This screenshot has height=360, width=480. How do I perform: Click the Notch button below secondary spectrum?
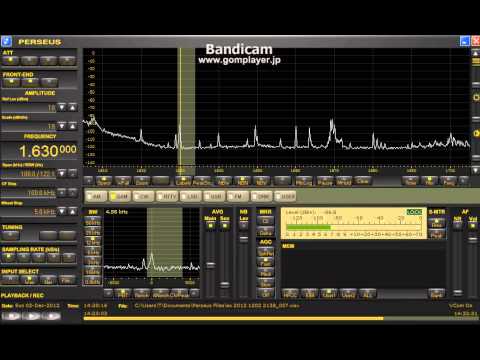point(141,294)
